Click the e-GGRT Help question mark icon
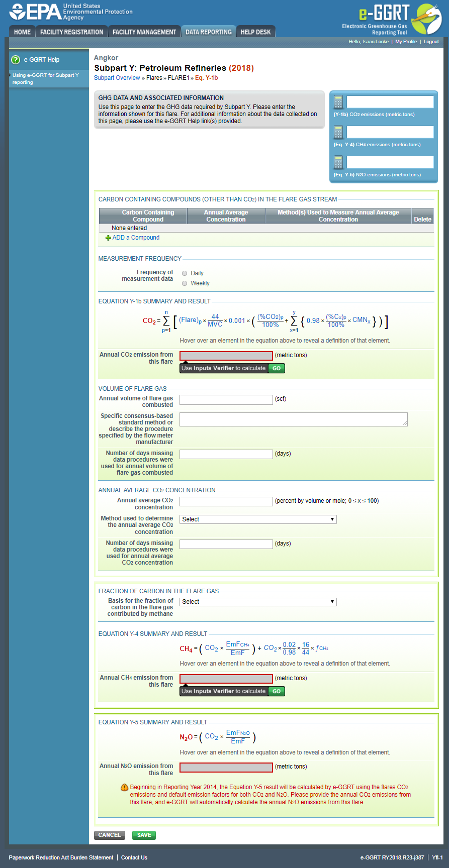 16,60
